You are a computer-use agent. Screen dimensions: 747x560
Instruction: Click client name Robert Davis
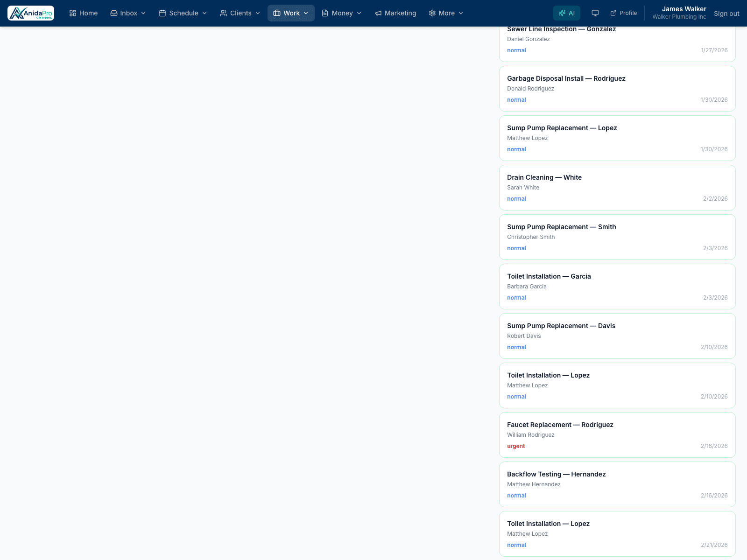click(524, 336)
